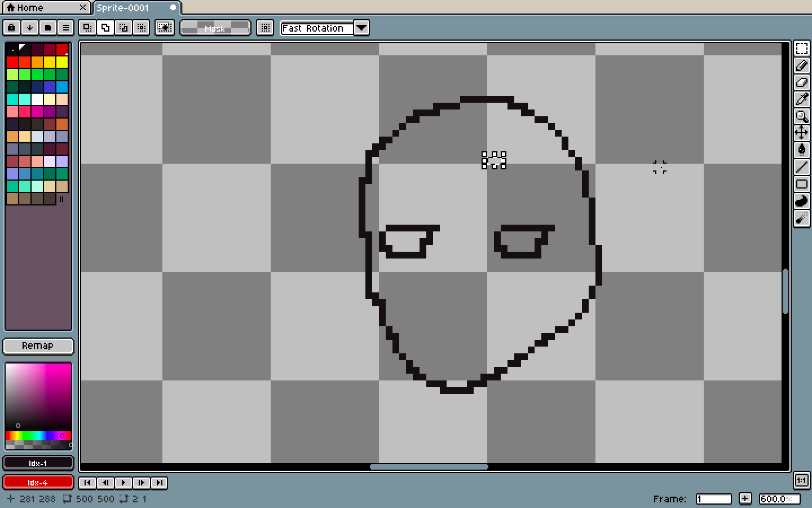Toggle the 1:1 preview window button
Viewport: 812px width, 508px height.
(801, 480)
